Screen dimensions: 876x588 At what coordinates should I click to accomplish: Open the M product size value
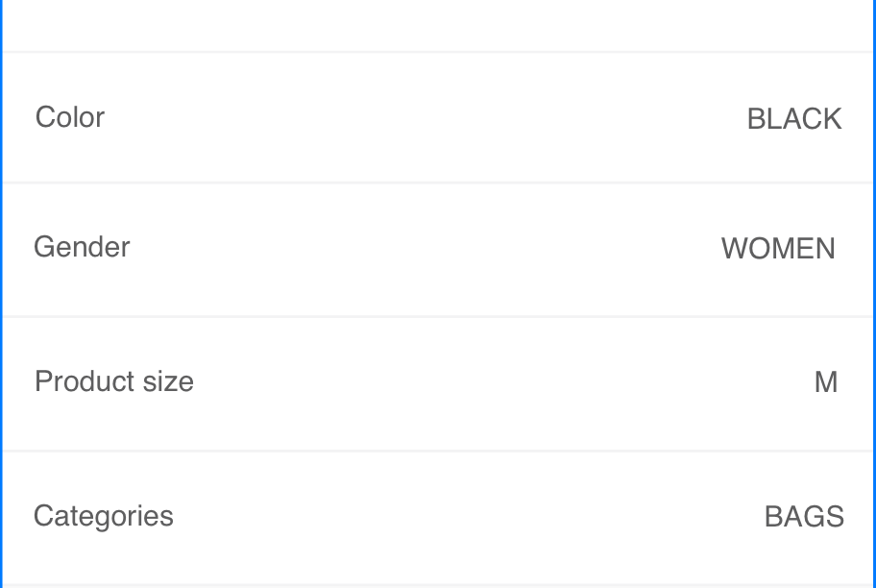click(x=825, y=382)
